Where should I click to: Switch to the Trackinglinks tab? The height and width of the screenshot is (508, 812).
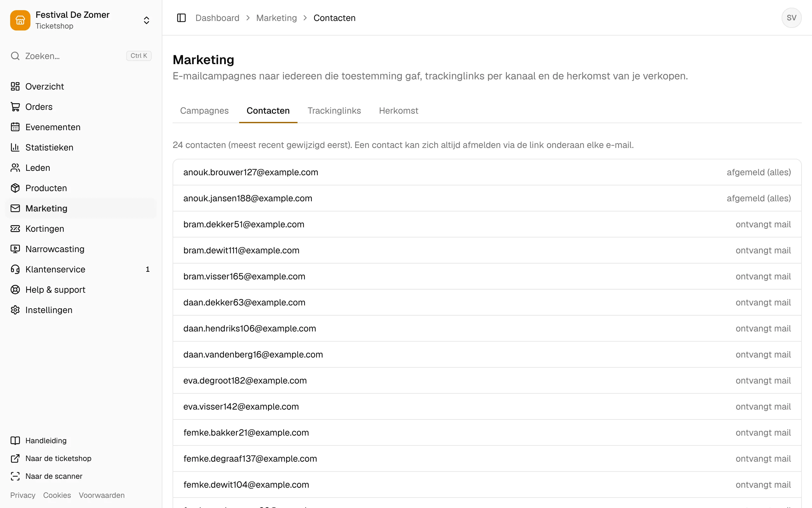click(x=334, y=110)
